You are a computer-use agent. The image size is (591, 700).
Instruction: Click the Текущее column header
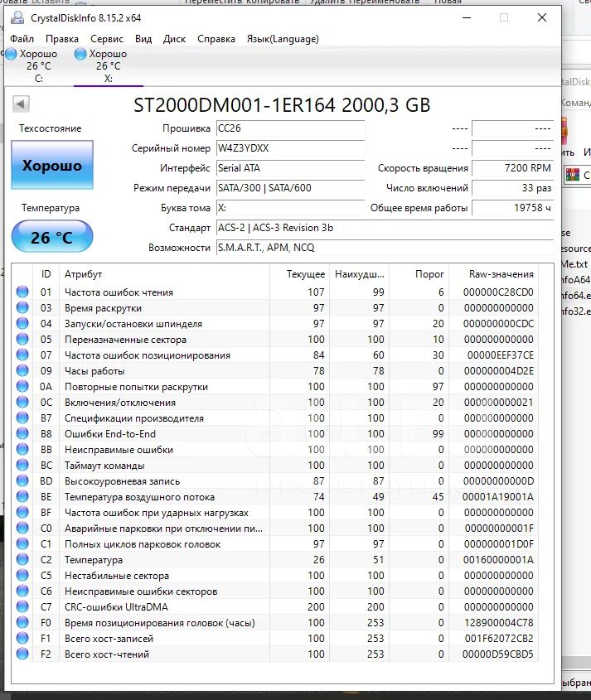[300, 274]
